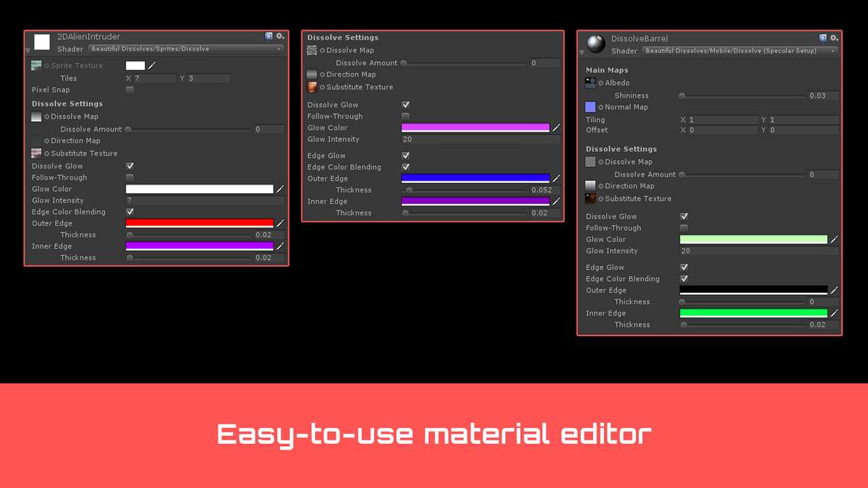Select Dissolve Map texture in 2DAlienIntruder panel
This screenshot has height=488, width=868.
click(36, 116)
